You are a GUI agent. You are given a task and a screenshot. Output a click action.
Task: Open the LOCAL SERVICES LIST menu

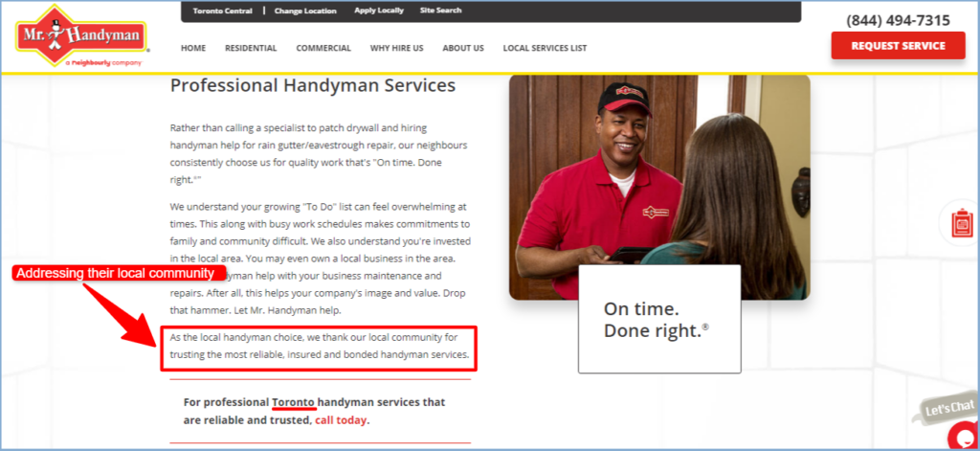point(545,48)
